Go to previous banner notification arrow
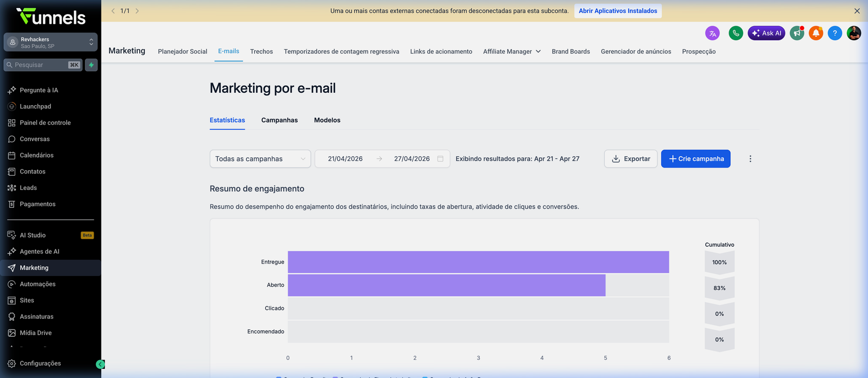Viewport: 868px width, 378px height. (113, 11)
